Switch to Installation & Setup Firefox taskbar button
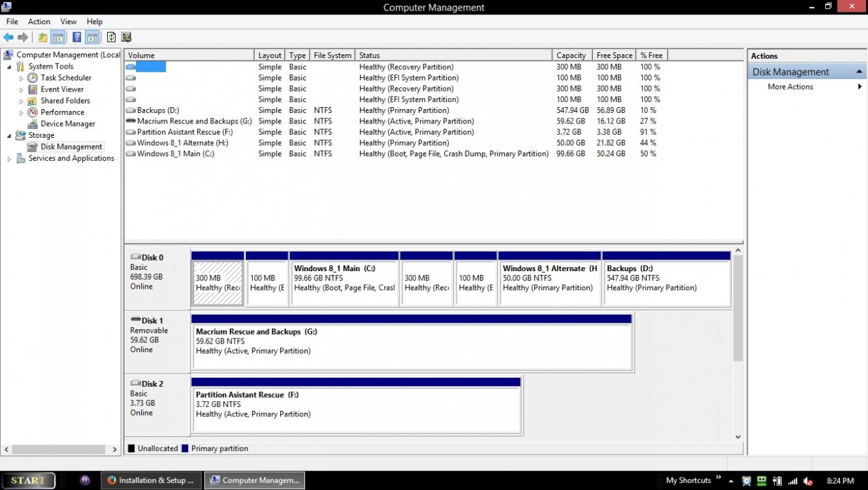Screen dimensions: 868x490 pyautogui.click(x=152, y=480)
